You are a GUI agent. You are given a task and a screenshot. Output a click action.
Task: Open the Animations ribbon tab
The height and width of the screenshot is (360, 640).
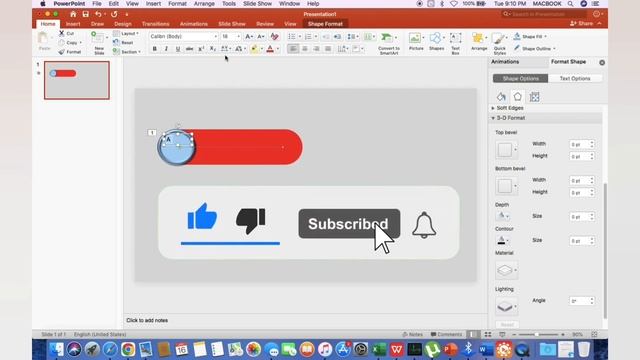193,24
